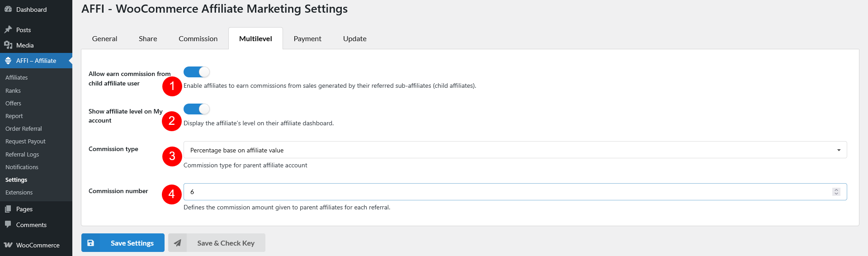Click the Pages icon in sidebar
Image resolution: width=868 pixels, height=256 pixels.
tap(8, 209)
